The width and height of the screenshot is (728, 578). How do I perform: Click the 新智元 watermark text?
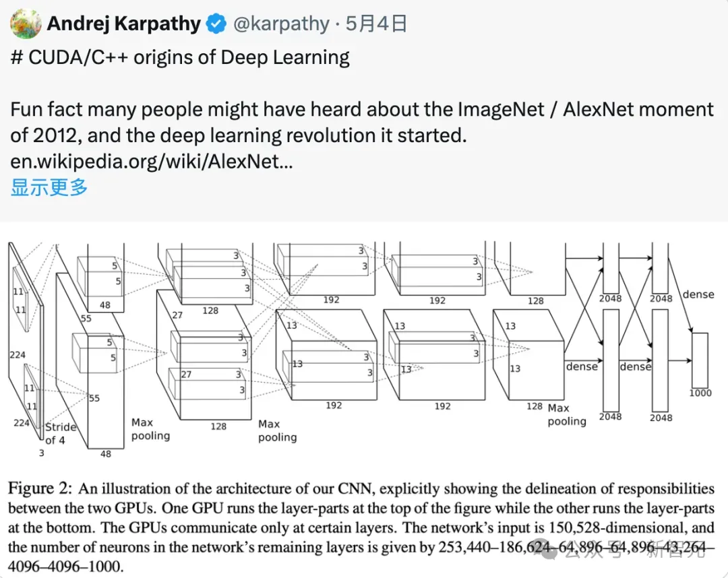pos(676,554)
